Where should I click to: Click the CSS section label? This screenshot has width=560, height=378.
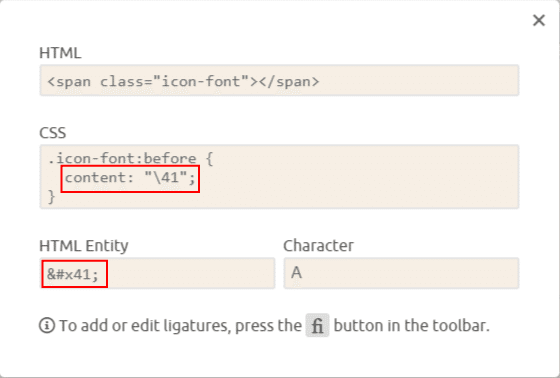coord(52,133)
